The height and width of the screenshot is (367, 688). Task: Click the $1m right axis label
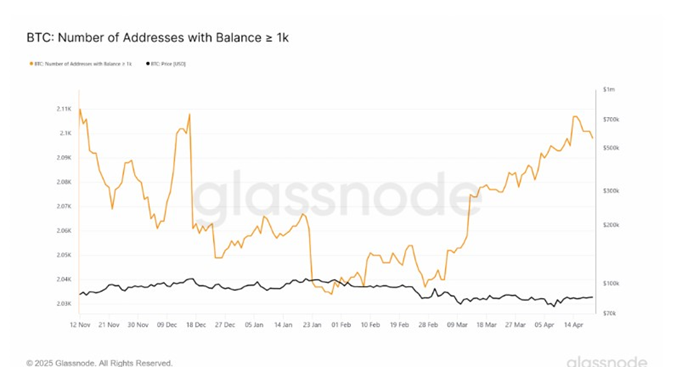click(609, 90)
